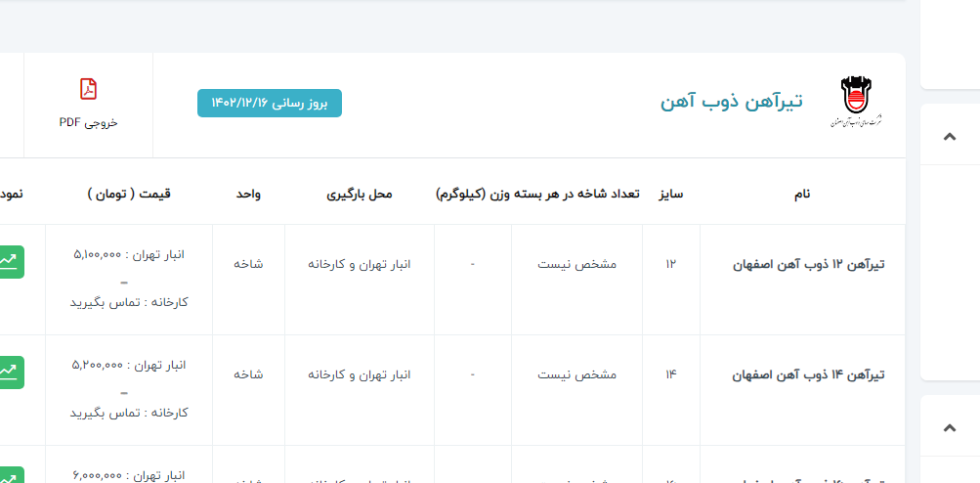Click the تعداد شاخه در هر بسته header
This screenshot has height=483, width=980.
coord(537,194)
